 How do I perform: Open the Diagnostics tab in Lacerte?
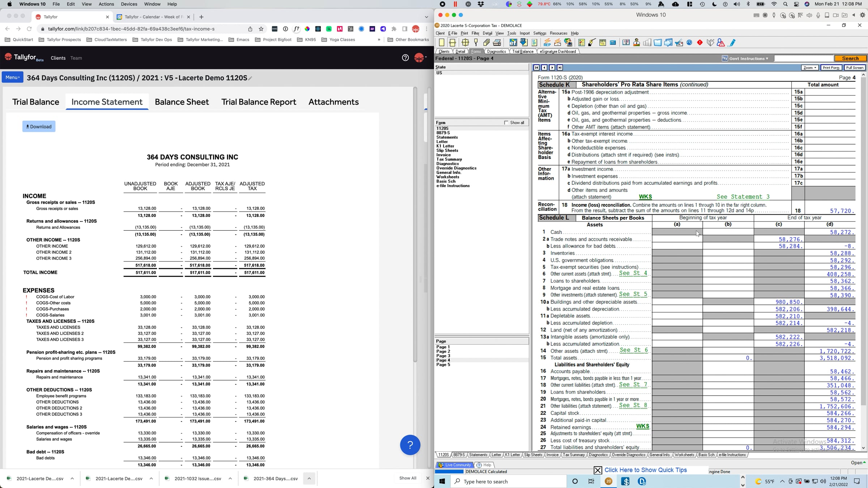pos(496,51)
